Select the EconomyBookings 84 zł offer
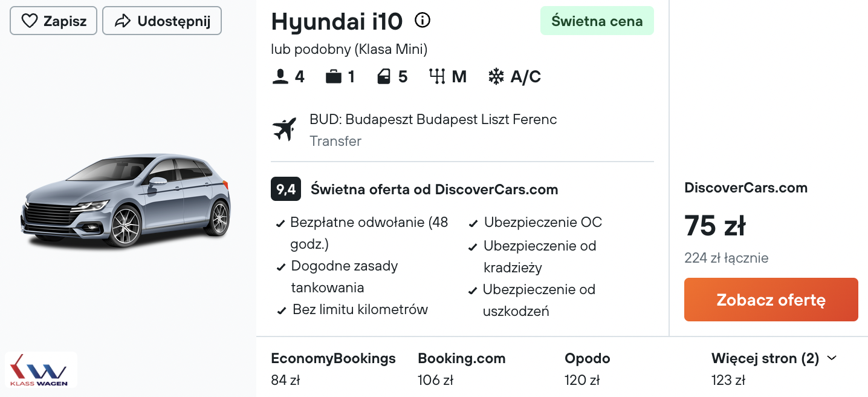The image size is (868, 397). point(333,369)
